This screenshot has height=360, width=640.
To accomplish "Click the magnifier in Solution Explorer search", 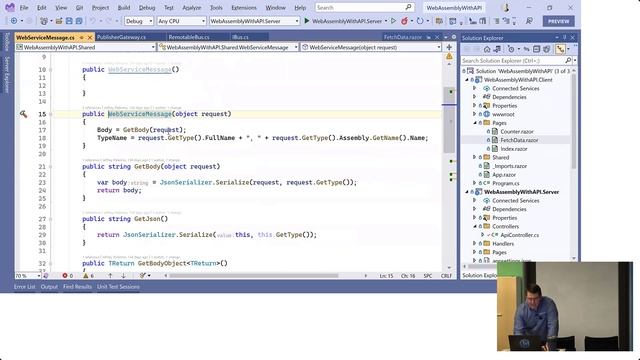I will 568,60.
